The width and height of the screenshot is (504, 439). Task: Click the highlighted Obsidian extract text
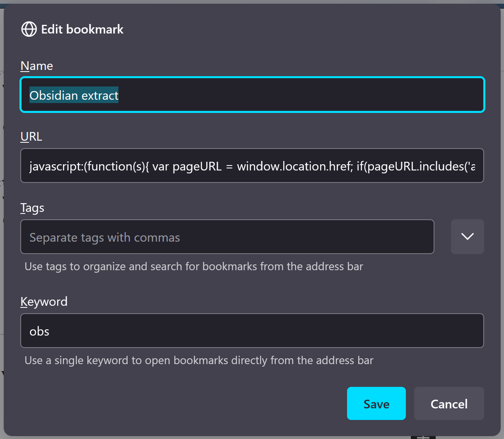[x=74, y=96]
